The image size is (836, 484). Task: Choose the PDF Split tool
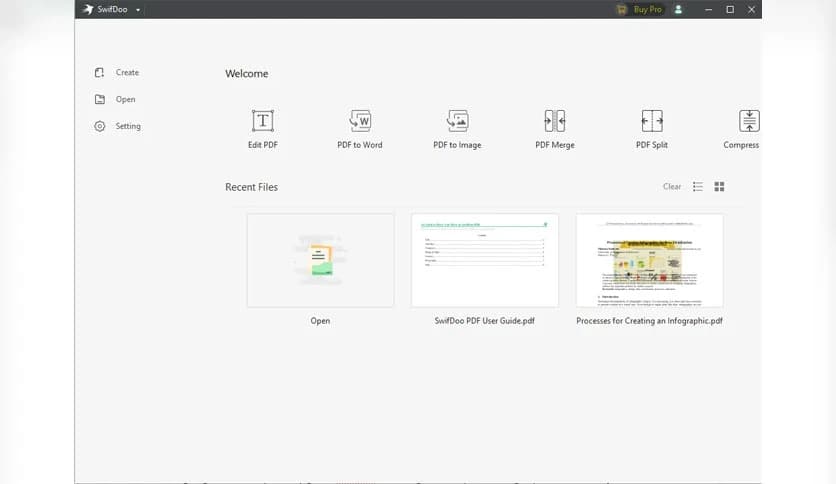(651, 122)
